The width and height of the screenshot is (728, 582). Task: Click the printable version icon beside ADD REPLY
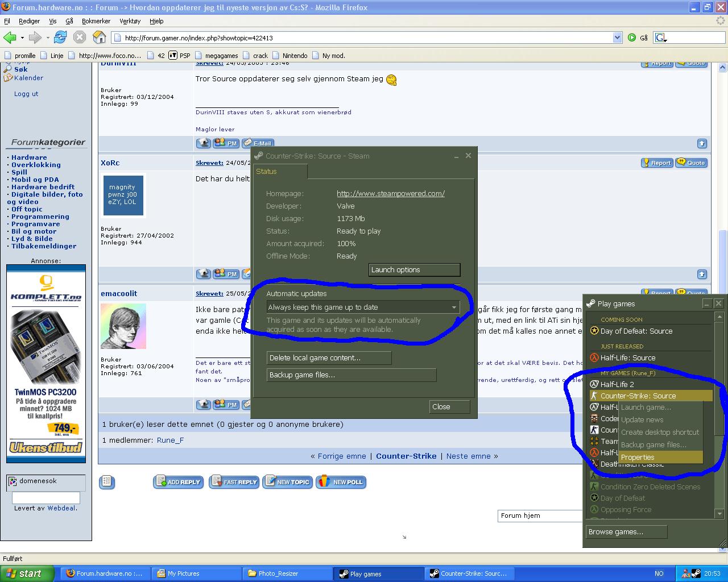tap(107, 482)
